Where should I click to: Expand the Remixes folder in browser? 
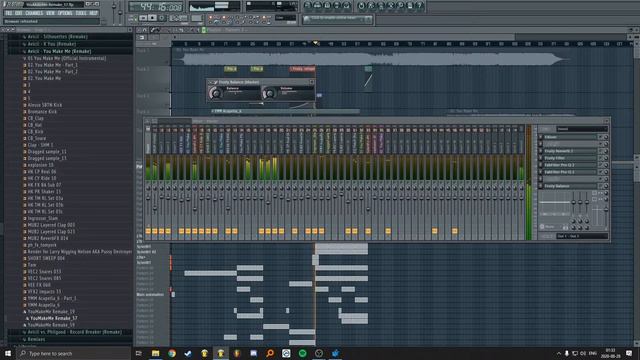(36, 339)
